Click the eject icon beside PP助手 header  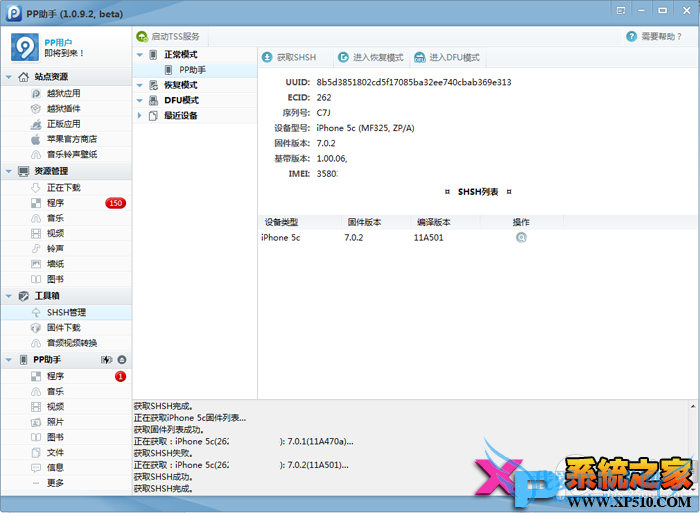pyautogui.click(x=122, y=359)
